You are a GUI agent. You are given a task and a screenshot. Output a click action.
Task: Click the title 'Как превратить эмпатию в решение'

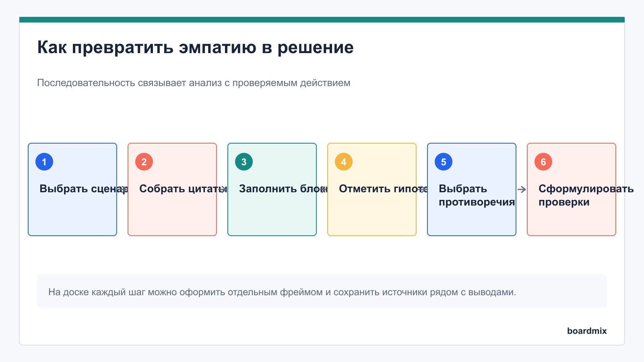(x=196, y=47)
